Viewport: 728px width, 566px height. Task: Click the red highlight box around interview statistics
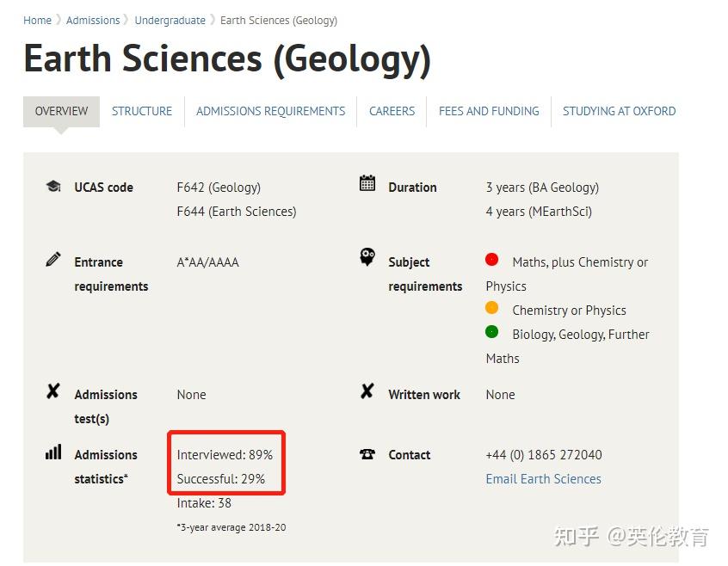226,463
